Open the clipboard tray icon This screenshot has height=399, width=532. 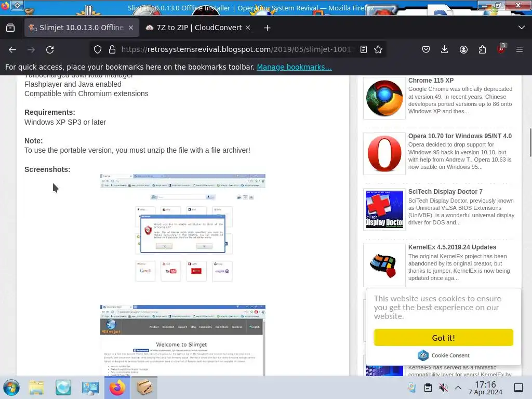tap(428, 388)
